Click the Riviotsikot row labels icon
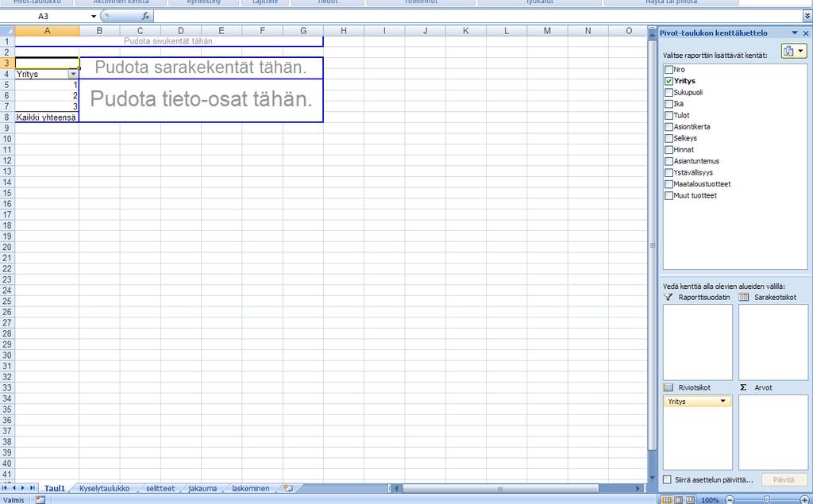The height and width of the screenshot is (504, 813). 669,387
